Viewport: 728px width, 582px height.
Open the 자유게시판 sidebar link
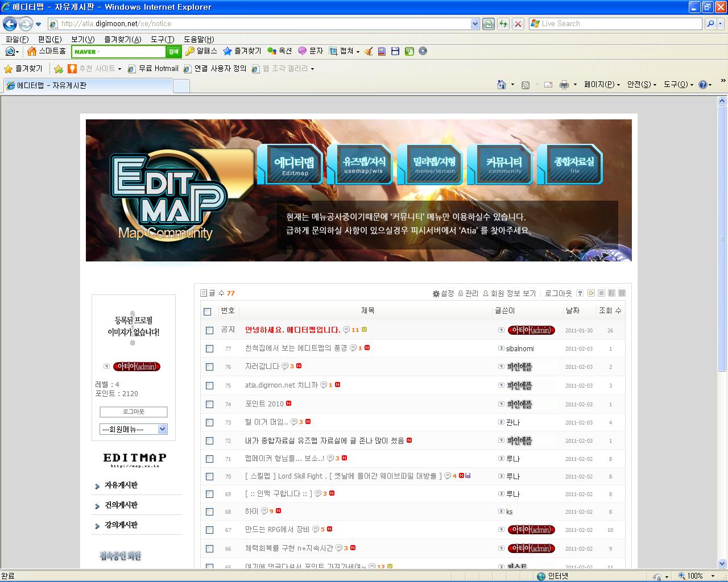(x=121, y=485)
